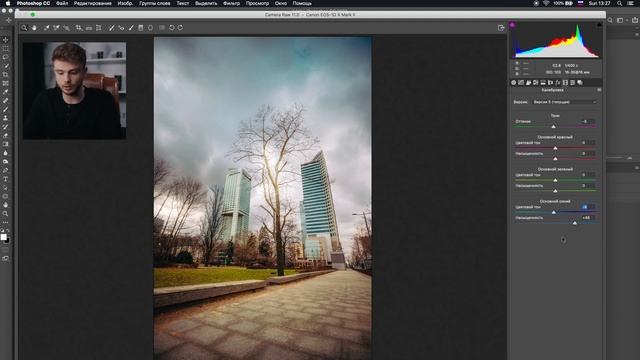The image size is (640, 360).
Task: Select the Targeted Adjustment tool
Action: click(x=66, y=28)
